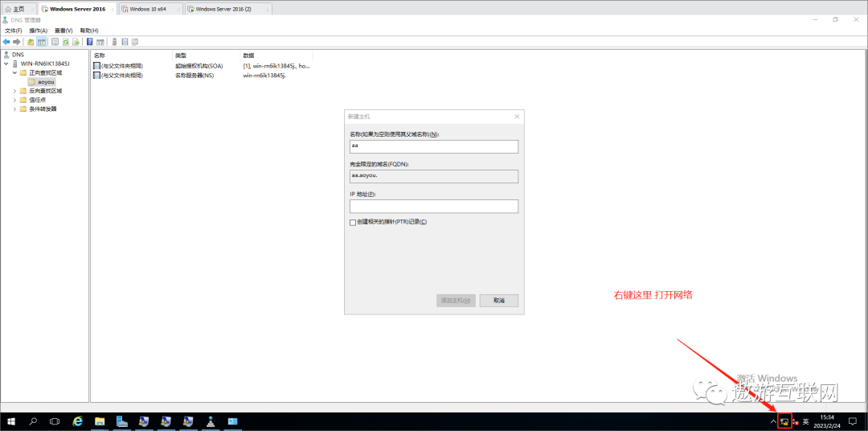Expand the 条件转发器 node
This screenshot has width=868, height=431.
(14, 109)
